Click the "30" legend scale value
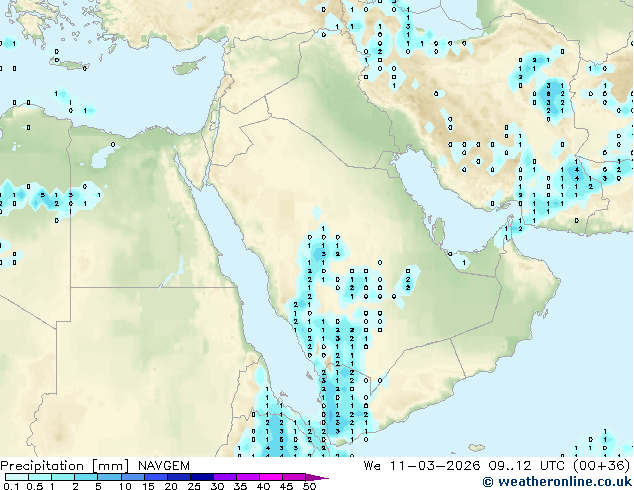 point(217,486)
